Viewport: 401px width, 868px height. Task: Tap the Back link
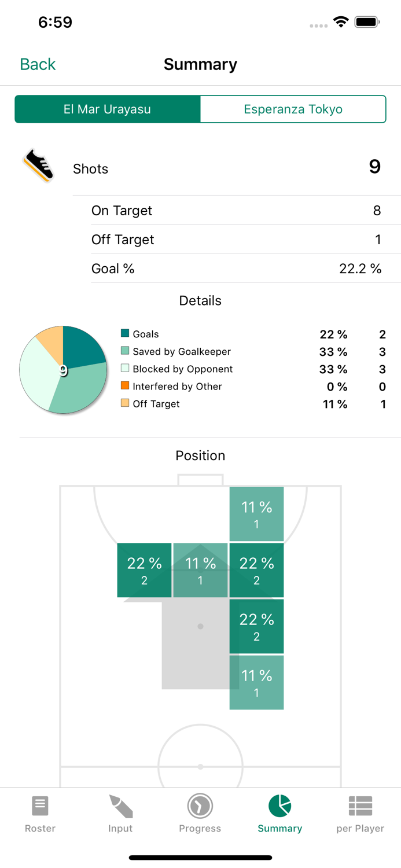point(37,64)
